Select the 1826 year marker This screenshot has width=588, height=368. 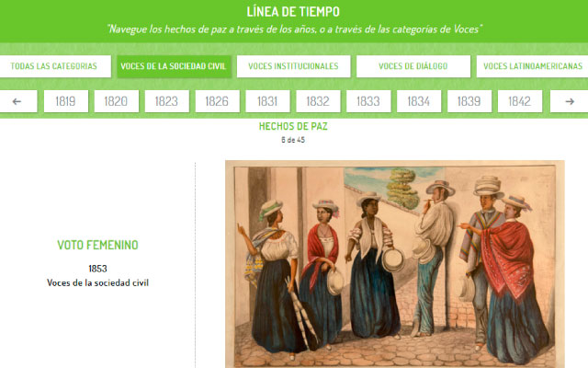[x=217, y=101]
